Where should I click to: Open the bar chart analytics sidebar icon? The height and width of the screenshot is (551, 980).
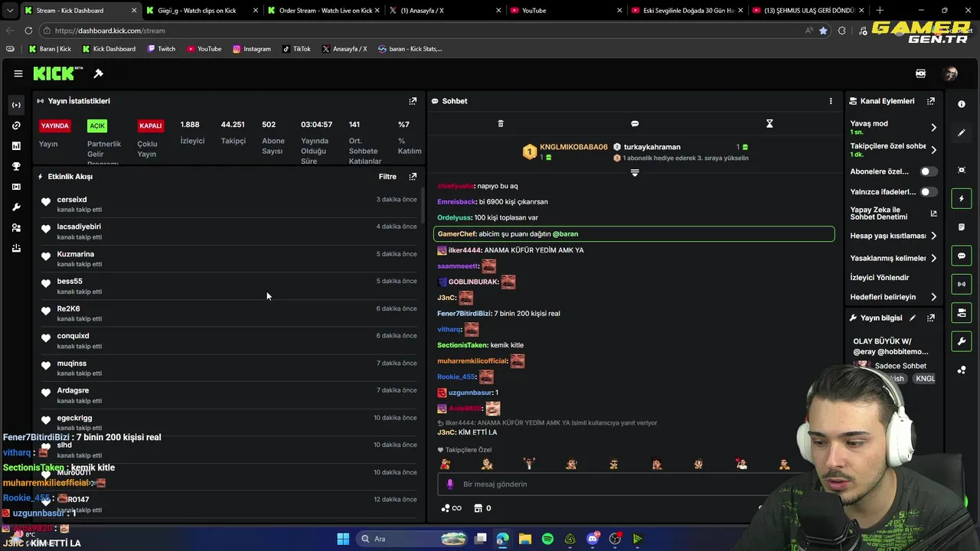pos(16,145)
